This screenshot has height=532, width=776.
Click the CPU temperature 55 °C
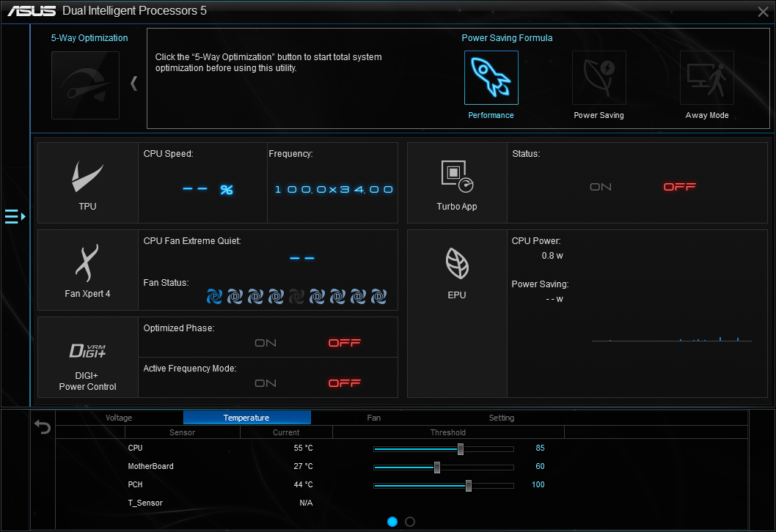pyautogui.click(x=303, y=448)
